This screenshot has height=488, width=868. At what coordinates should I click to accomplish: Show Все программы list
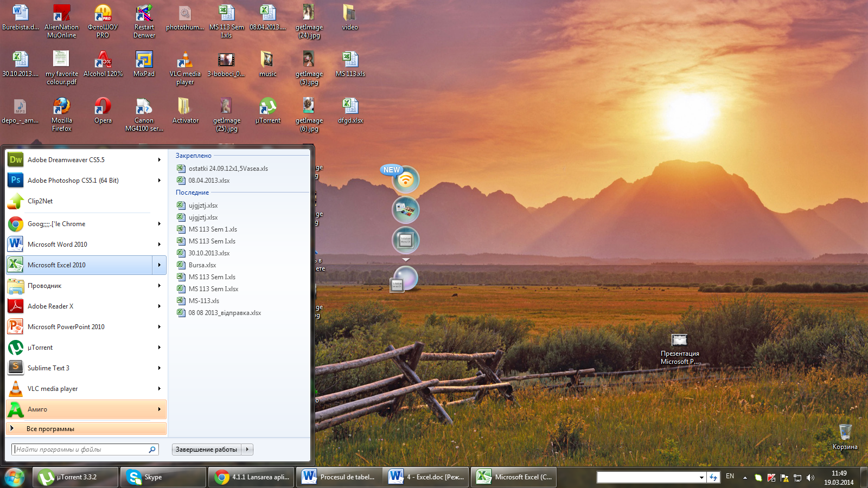(x=86, y=429)
